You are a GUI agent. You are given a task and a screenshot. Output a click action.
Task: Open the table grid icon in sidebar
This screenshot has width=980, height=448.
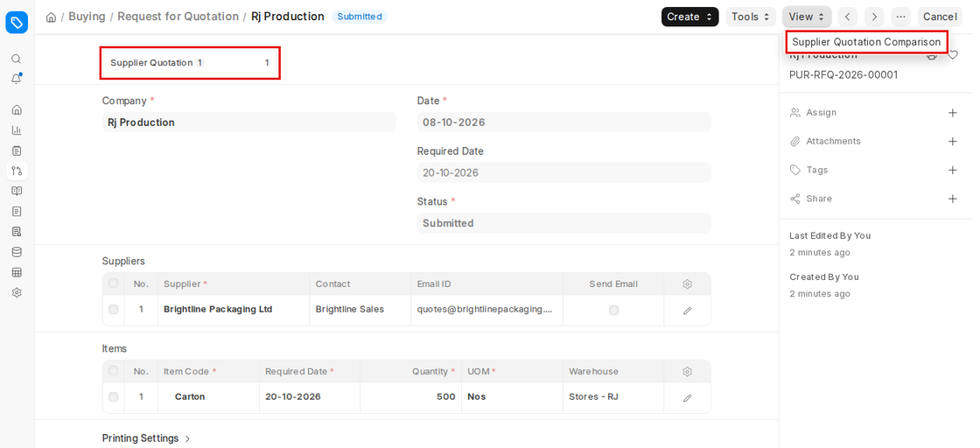tap(17, 272)
